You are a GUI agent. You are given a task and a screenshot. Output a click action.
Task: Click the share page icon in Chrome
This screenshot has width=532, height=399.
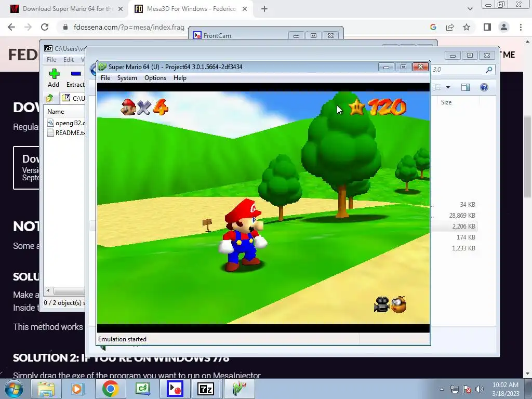pyautogui.click(x=450, y=27)
